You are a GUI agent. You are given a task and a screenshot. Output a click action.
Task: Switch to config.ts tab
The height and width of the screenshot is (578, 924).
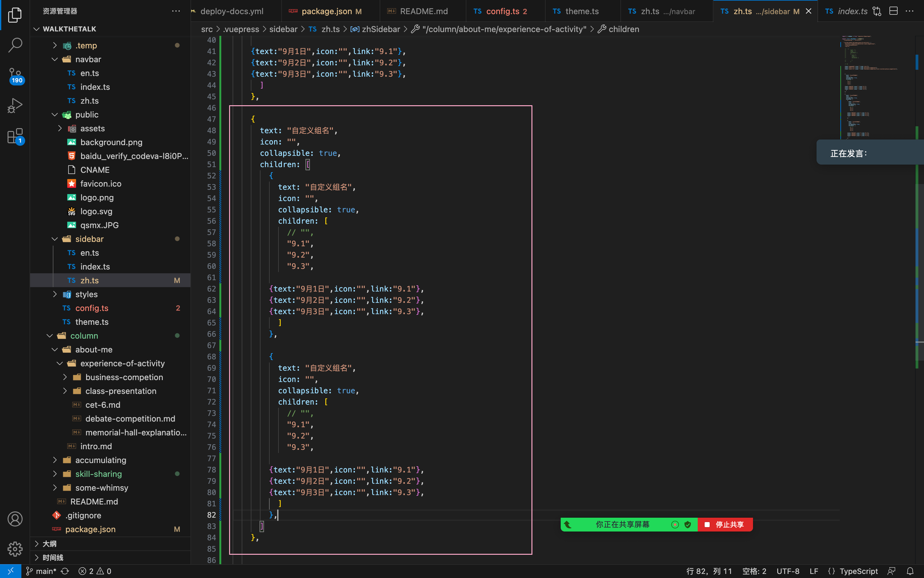[506, 11]
